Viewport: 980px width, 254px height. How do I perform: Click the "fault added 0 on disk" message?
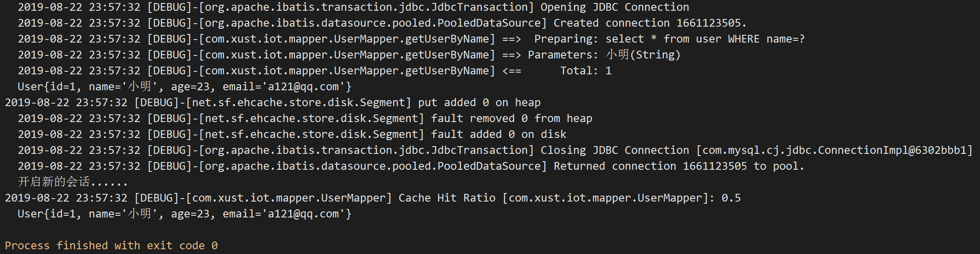498,135
